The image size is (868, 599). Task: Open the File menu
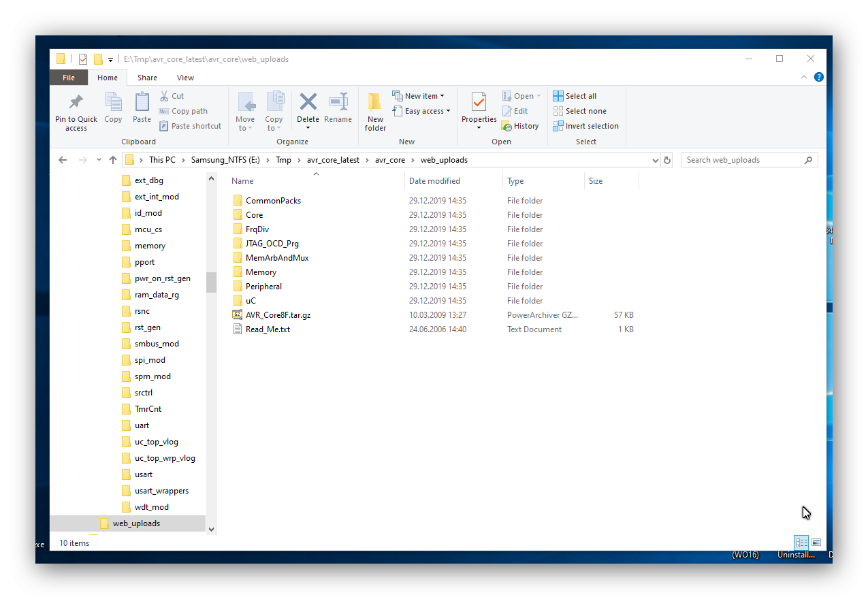point(69,78)
